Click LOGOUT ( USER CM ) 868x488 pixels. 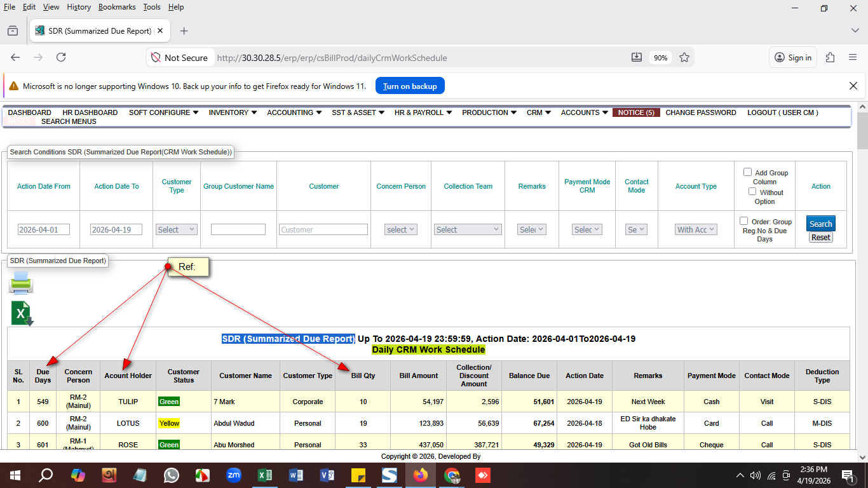[783, 112]
